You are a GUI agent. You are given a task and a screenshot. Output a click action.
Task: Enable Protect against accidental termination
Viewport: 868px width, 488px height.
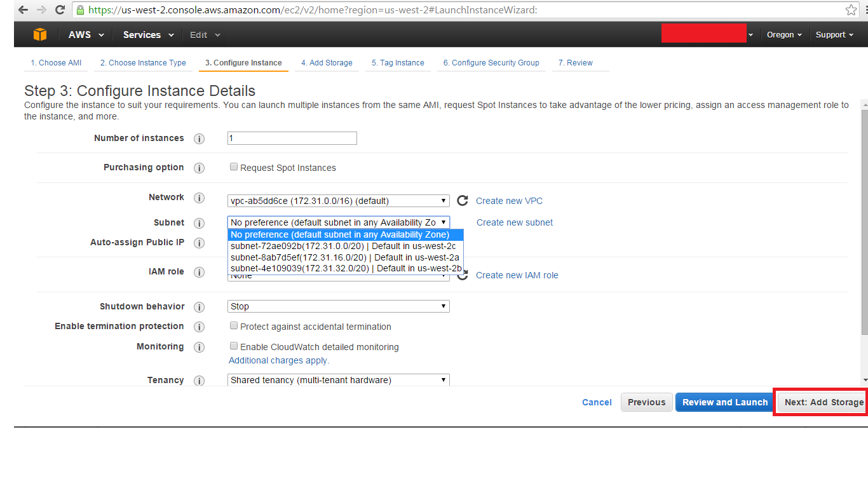[234, 326]
